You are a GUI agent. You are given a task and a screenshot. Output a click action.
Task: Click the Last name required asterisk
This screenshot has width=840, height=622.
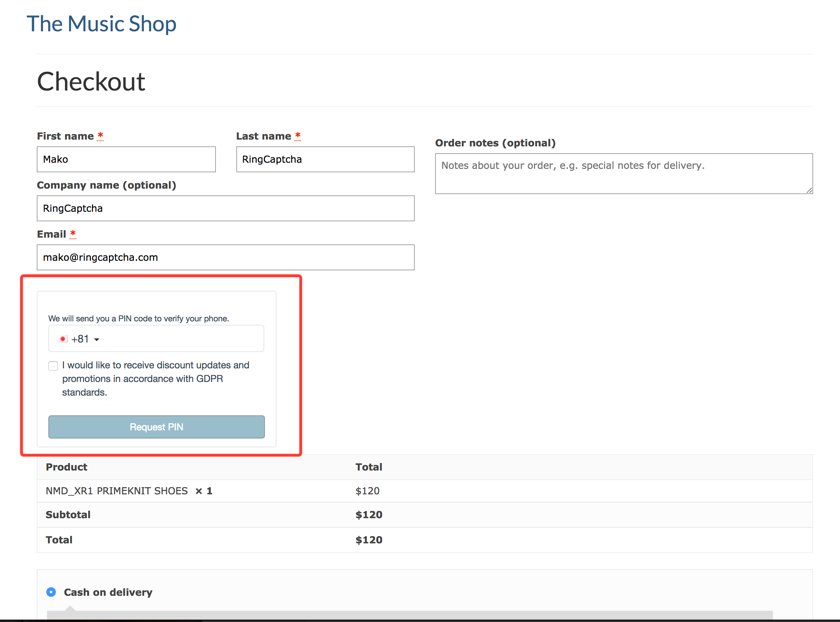tap(298, 135)
